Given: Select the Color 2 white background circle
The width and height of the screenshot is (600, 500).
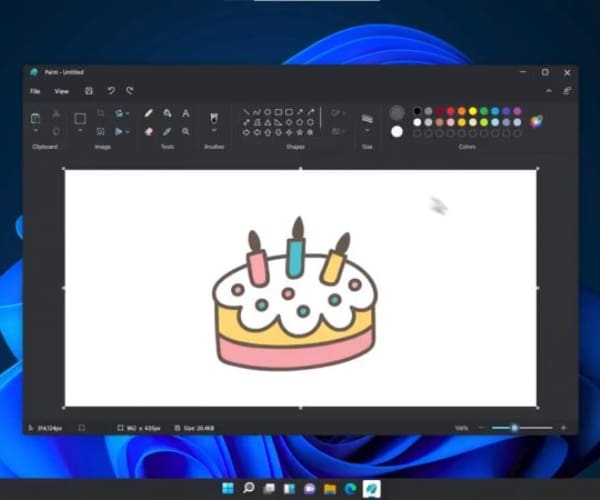Looking at the screenshot, I should (397, 132).
